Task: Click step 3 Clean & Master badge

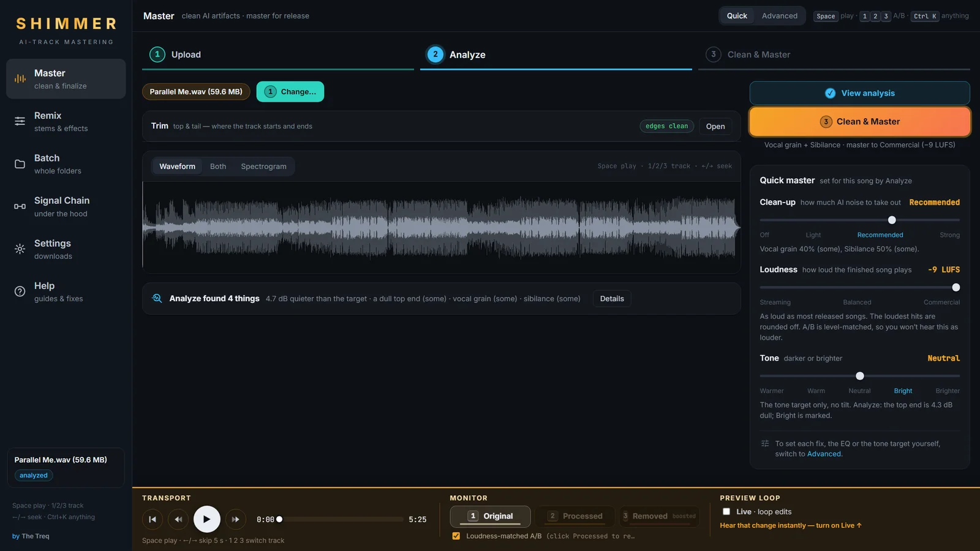Action: 713,54
